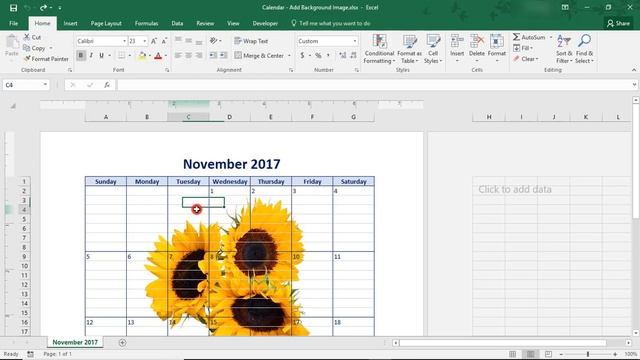Toggle Italic formatting

pos(91,55)
